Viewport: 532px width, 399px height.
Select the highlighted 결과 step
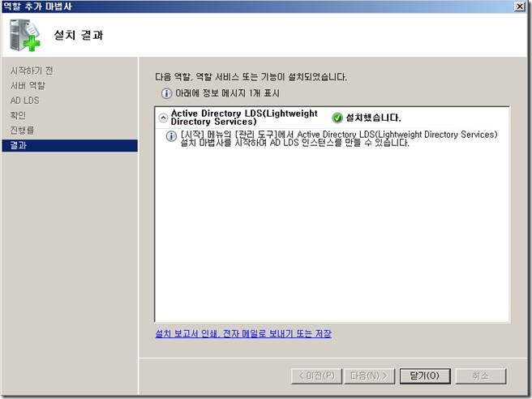pos(70,145)
